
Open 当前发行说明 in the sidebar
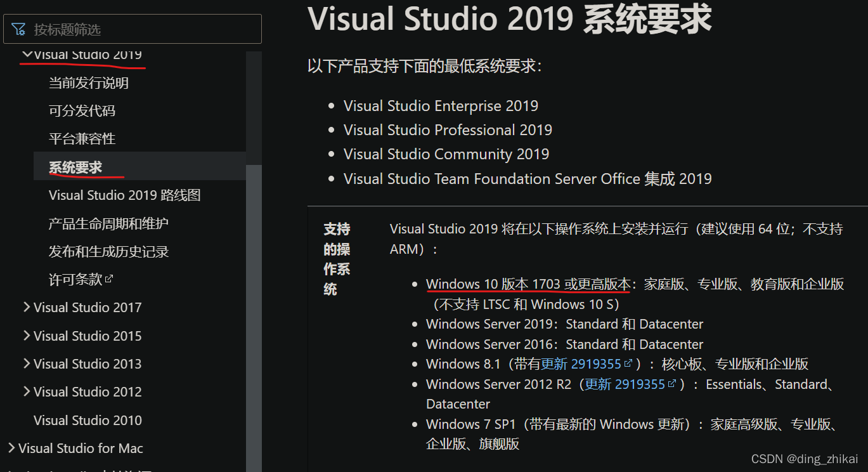(x=89, y=82)
